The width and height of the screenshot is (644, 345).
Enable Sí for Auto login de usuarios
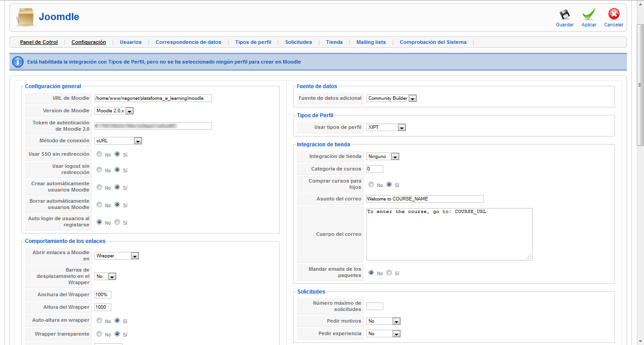coord(117,222)
